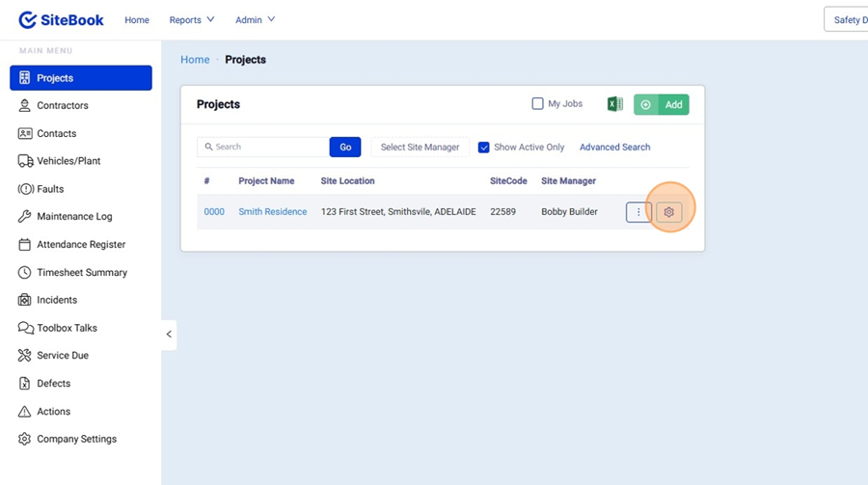Open the Faults section
Screen dimensions: 868x485
coord(50,189)
